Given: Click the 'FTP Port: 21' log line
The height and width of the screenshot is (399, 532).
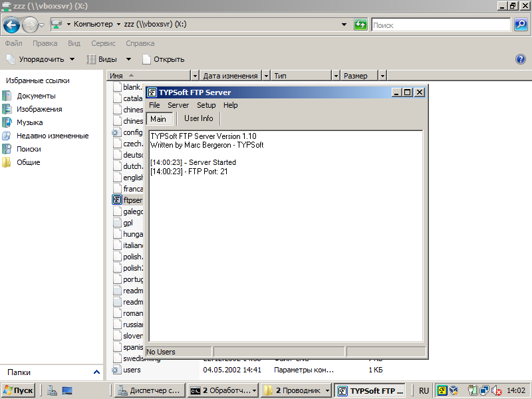Looking at the screenshot, I should [189, 172].
